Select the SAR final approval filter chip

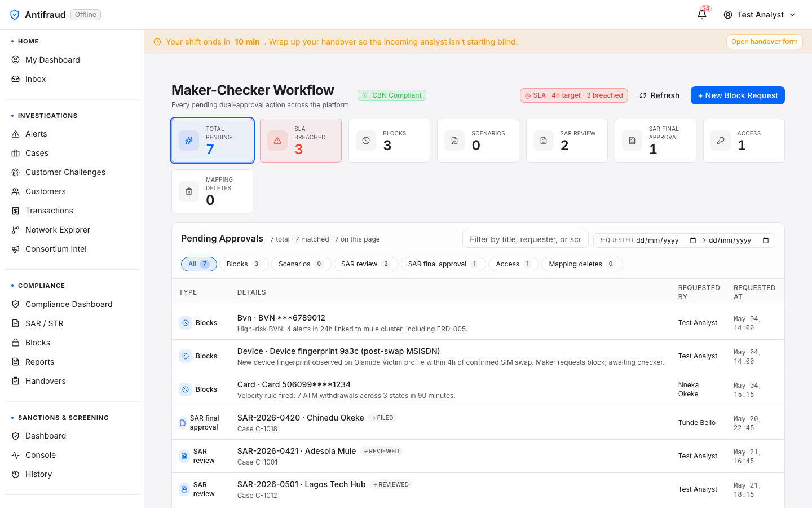(x=443, y=264)
